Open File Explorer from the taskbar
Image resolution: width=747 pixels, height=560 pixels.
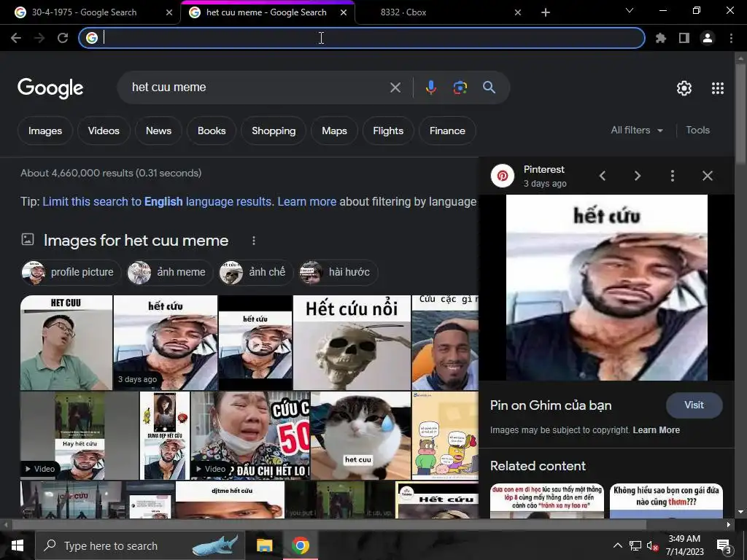[x=264, y=545]
